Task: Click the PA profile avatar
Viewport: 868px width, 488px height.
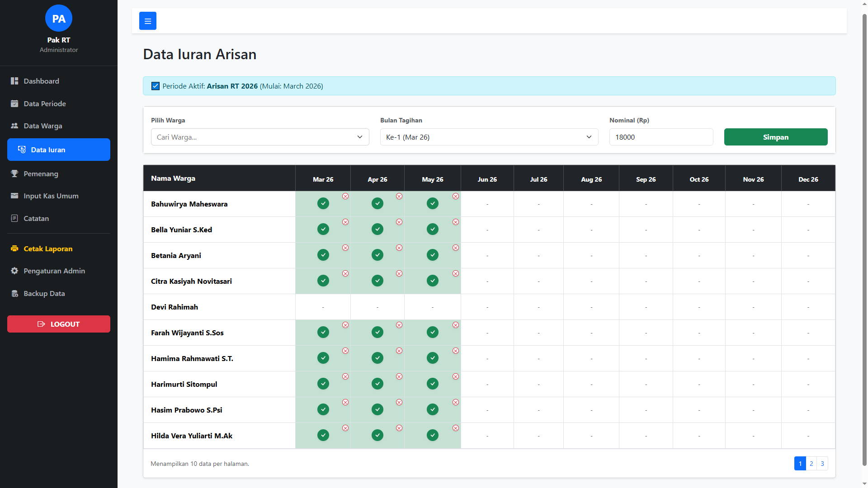Action: click(59, 19)
